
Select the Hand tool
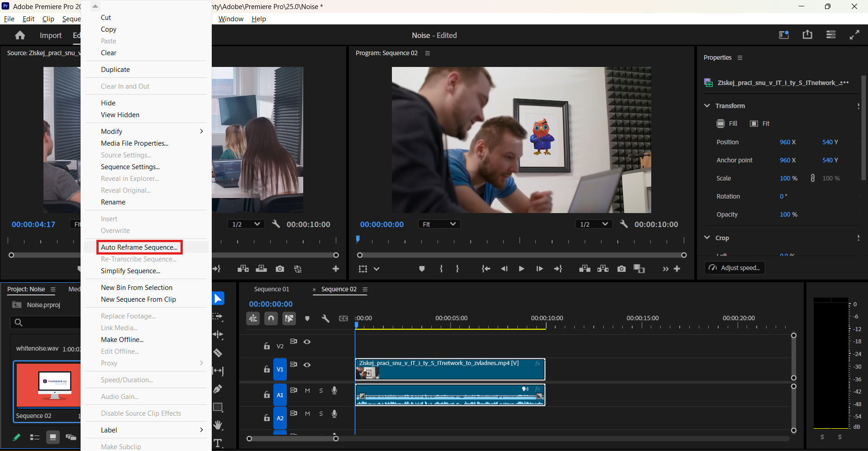click(x=218, y=425)
